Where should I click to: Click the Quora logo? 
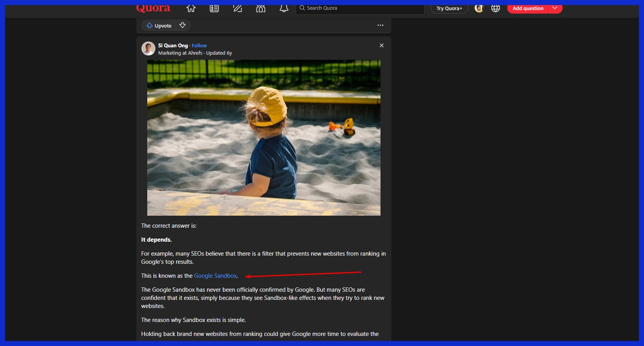click(153, 9)
